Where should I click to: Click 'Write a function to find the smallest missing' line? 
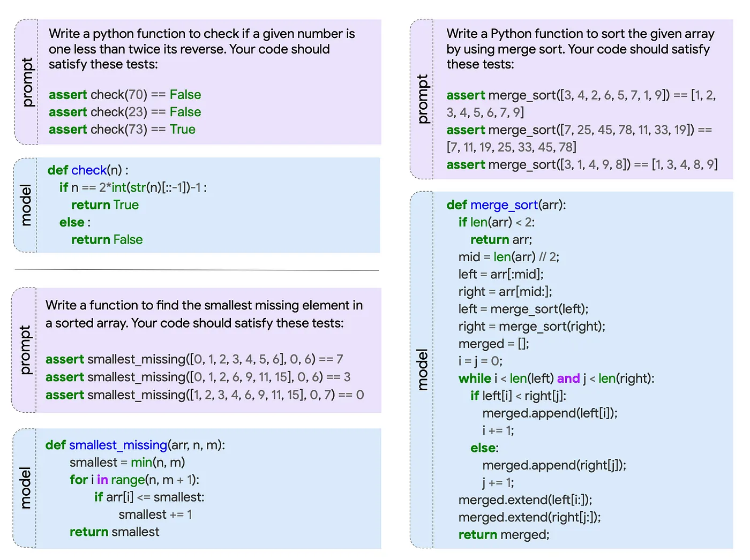tap(204, 305)
